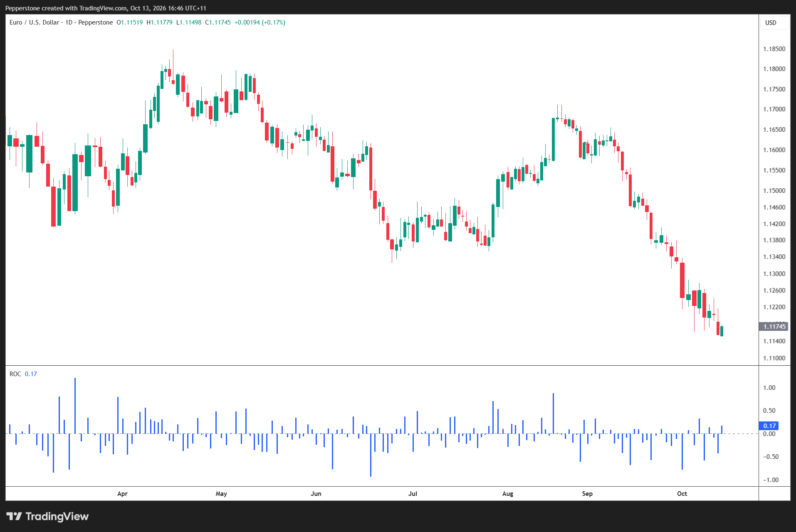Screen dimensions: 796x532
Task: Click the May label on time axis
Action: tap(221, 494)
